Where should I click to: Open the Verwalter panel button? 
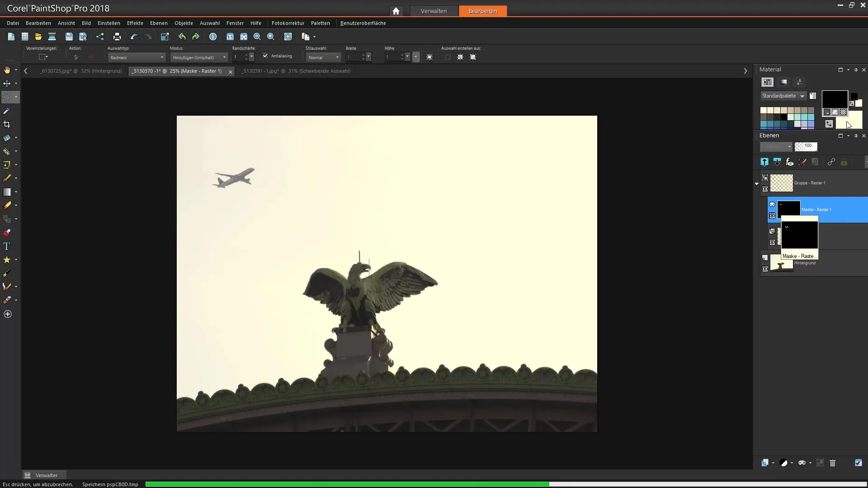(x=44, y=475)
